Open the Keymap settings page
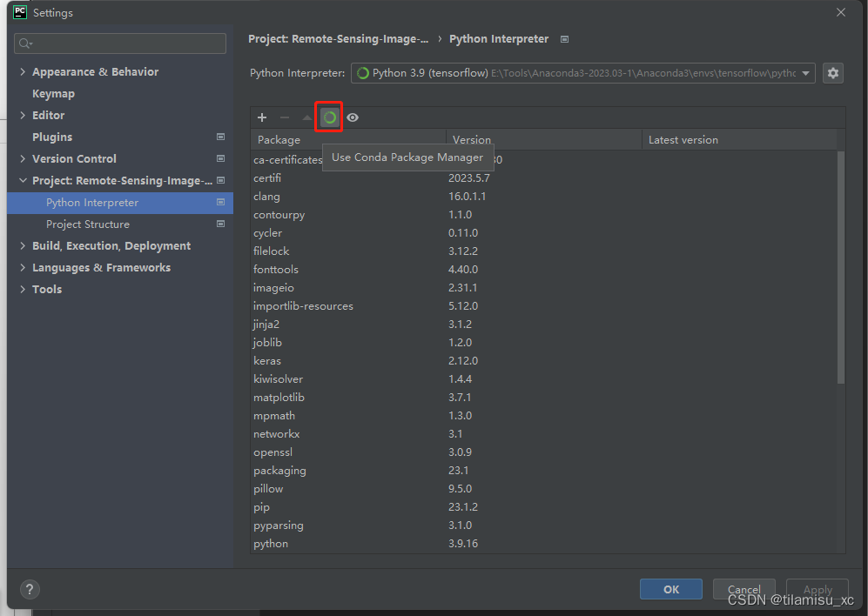Screen dimensions: 868x616 click(x=53, y=94)
